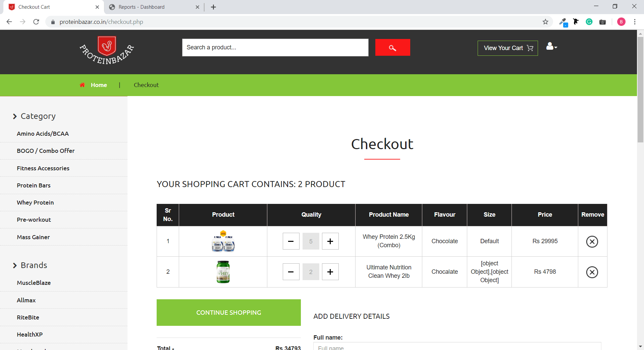Screen dimensions: 644x350
Task: Click the scrollbar down arrow
Action: (x=640, y=346)
